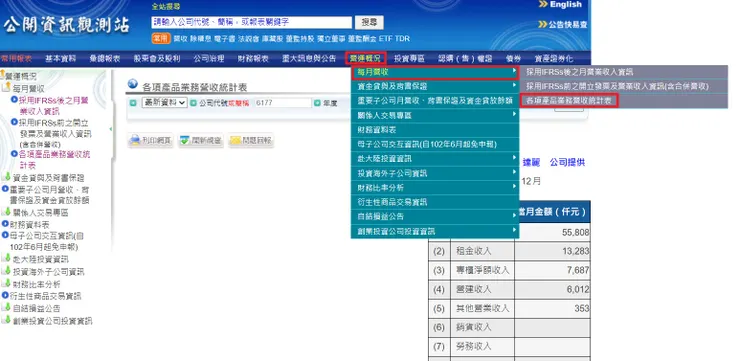This screenshot has height=361, width=740.
Task: Click folder icon beside 每月營收 in sidebar
Action: (7, 87)
